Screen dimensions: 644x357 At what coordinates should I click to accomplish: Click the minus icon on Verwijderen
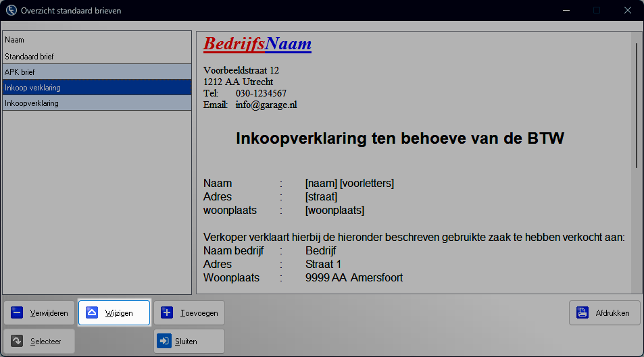[x=18, y=313]
